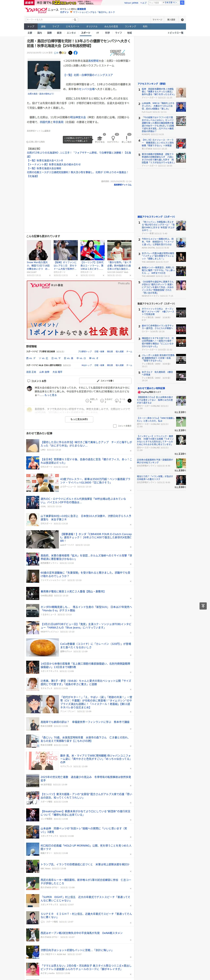Open the エキスパート main navigation tab
210x980 pixels.
tap(72, 27)
